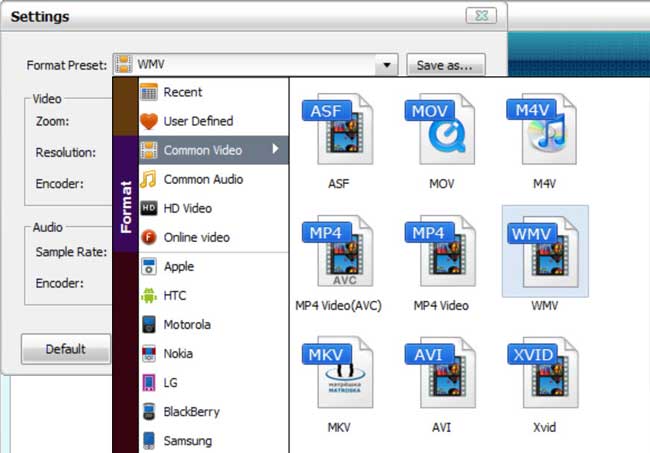Click the Nokia phone icon

149,354
